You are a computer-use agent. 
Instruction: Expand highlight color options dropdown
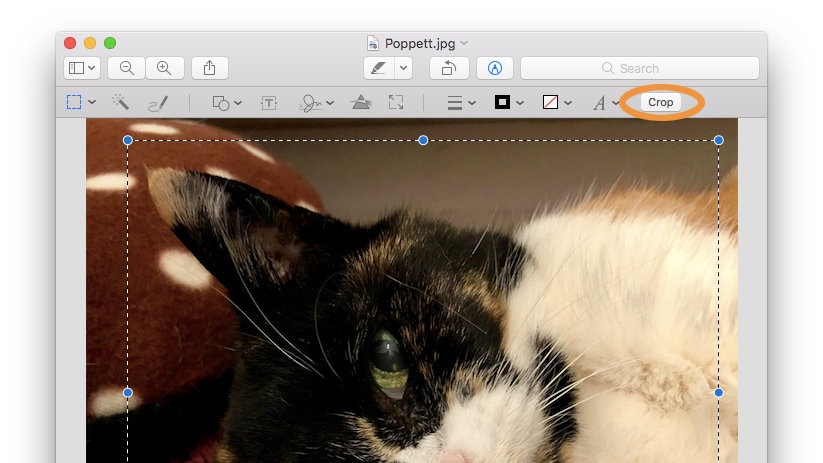[403, 68]
